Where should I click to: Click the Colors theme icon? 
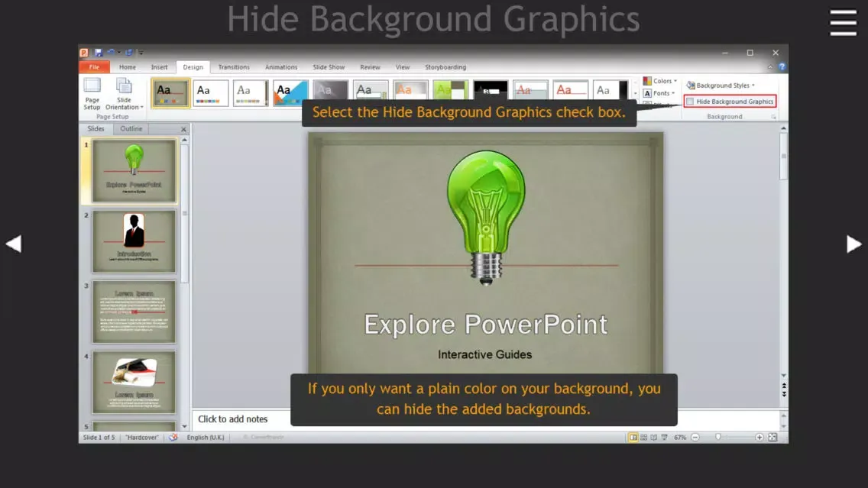pyautogui.click(x=647, y=81)
